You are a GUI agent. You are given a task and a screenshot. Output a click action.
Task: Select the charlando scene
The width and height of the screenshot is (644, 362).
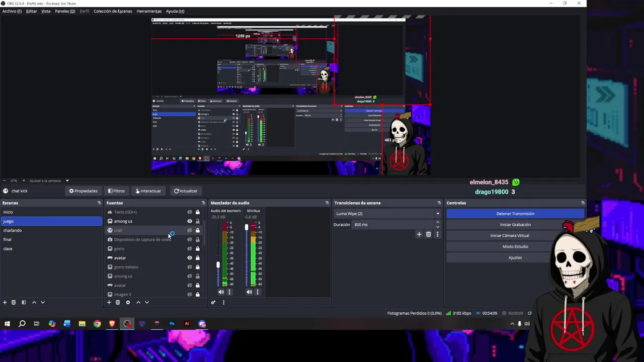(x=51, y=230)
